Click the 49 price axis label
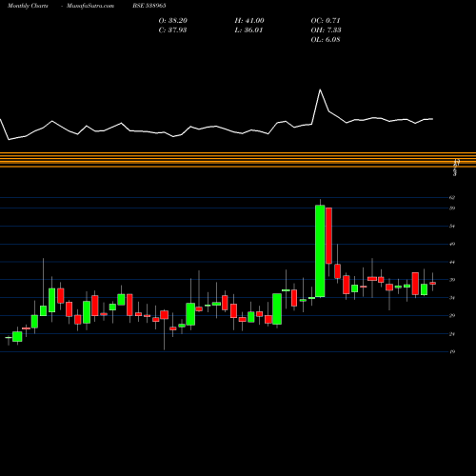Viewport: 476px width, 476px height. (452, 244)
